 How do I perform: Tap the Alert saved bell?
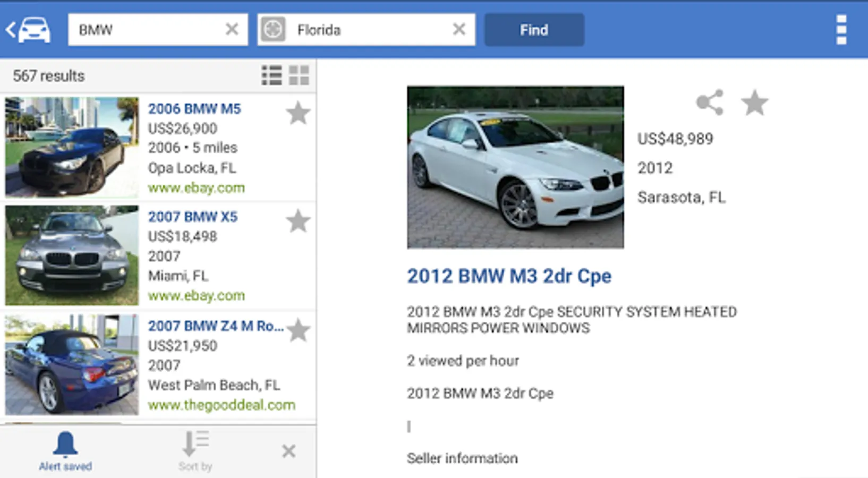(65, 451)
